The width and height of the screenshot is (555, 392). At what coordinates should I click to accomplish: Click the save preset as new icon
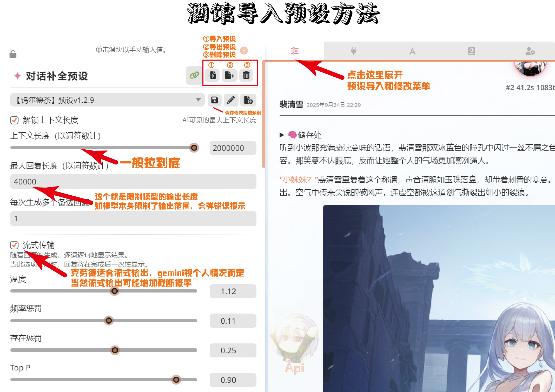248,100
